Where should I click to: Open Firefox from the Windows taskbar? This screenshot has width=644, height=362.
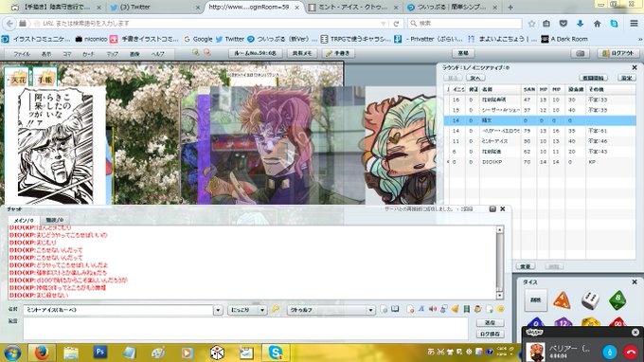[42, 353]
